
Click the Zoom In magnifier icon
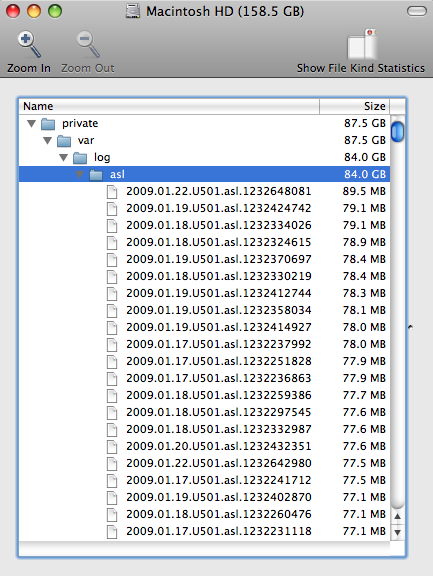[29, 44]
